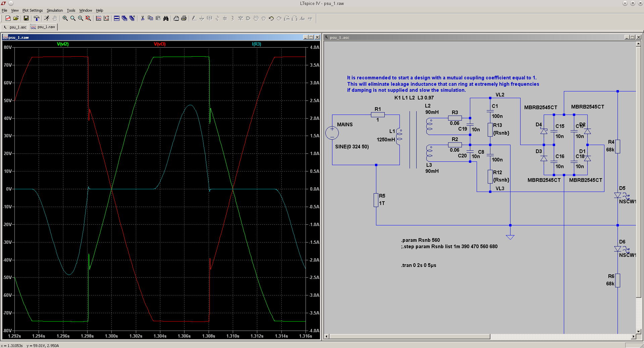The image size is (644, 348).
Task: Tile windows toolbar icon
Action: click(x=117, y=18)
